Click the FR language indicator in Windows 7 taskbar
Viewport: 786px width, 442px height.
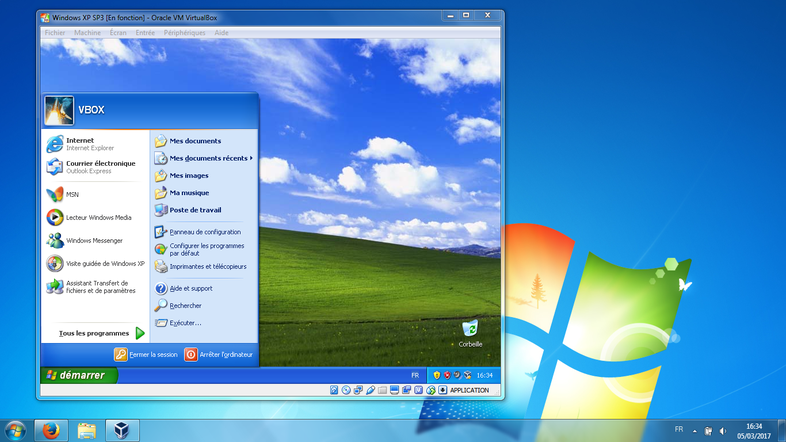(x=679, y=429)
